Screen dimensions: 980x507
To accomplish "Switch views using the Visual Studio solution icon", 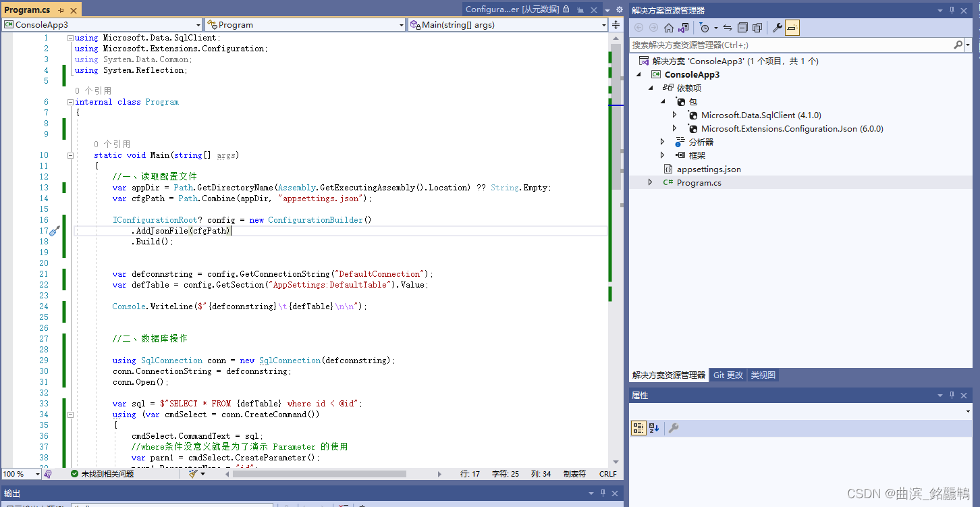I will click(684, 28).
